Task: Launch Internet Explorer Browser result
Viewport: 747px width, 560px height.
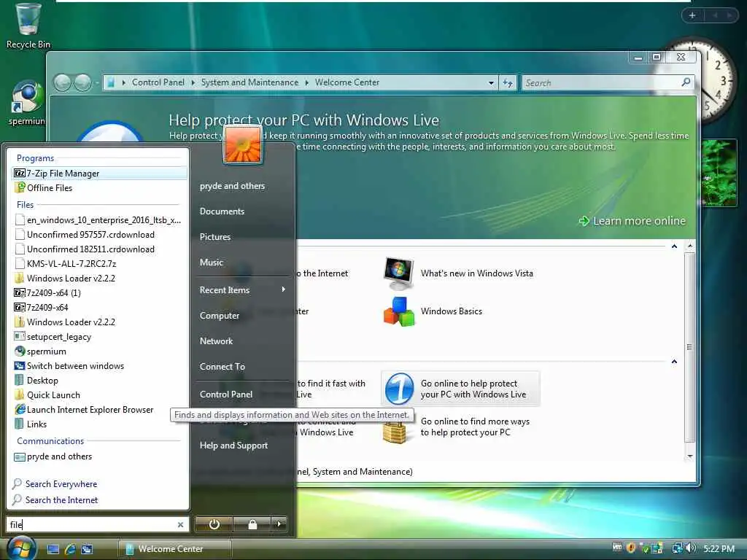Action: [x=98, y=410]
